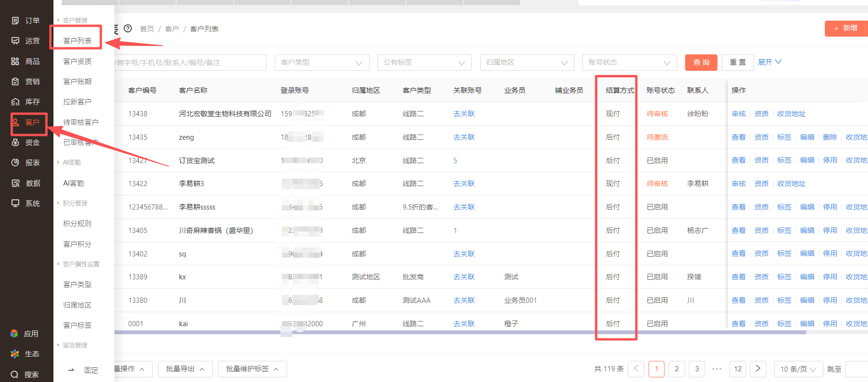Open the 客户类型 filter dropdown
Viewport: 868px width, 382px height.
322,62
